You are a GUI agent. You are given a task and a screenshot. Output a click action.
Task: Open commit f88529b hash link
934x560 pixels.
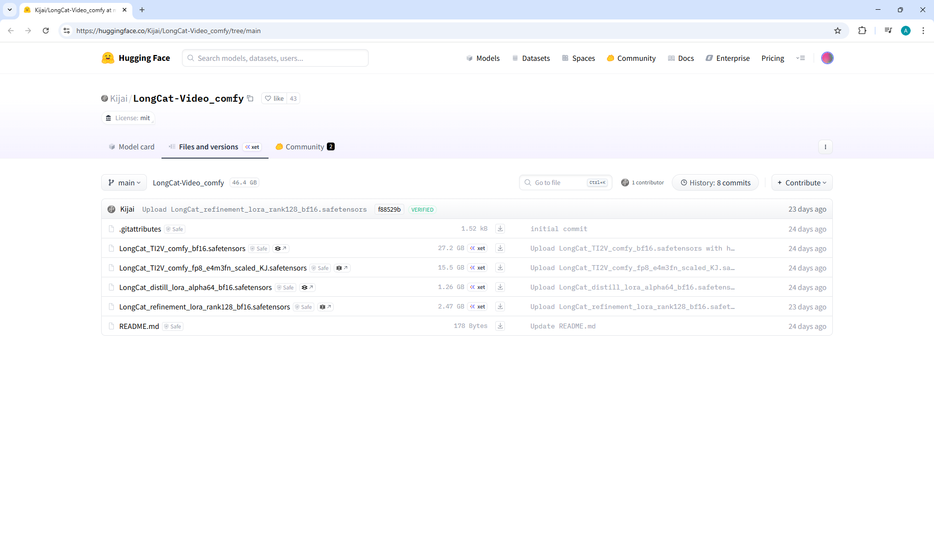coord(389,209)
